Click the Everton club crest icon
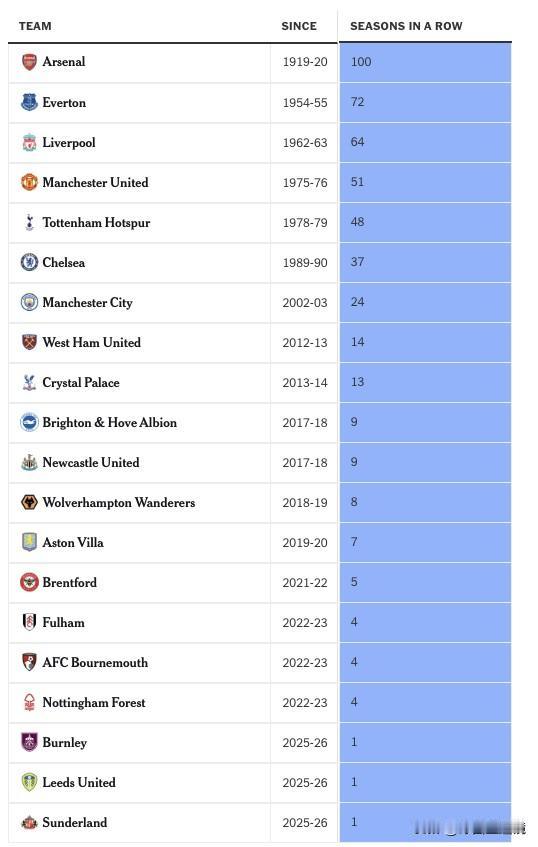 click(29, 102)
